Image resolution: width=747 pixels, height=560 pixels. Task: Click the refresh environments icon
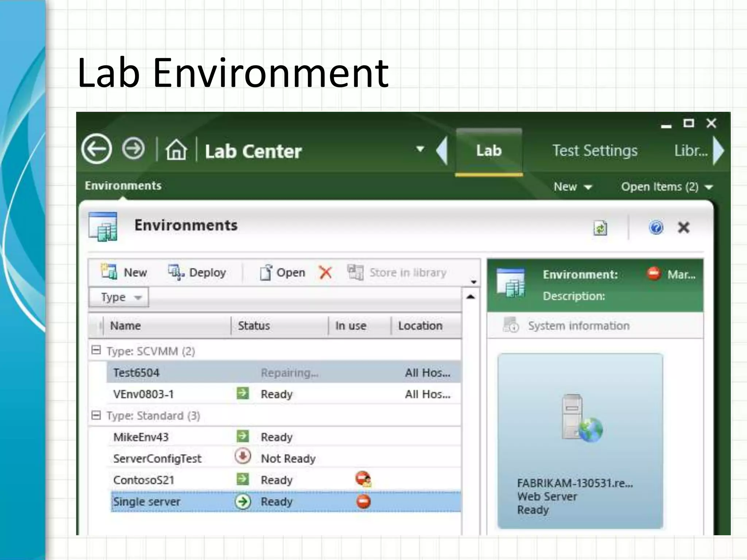pos(600,228)
